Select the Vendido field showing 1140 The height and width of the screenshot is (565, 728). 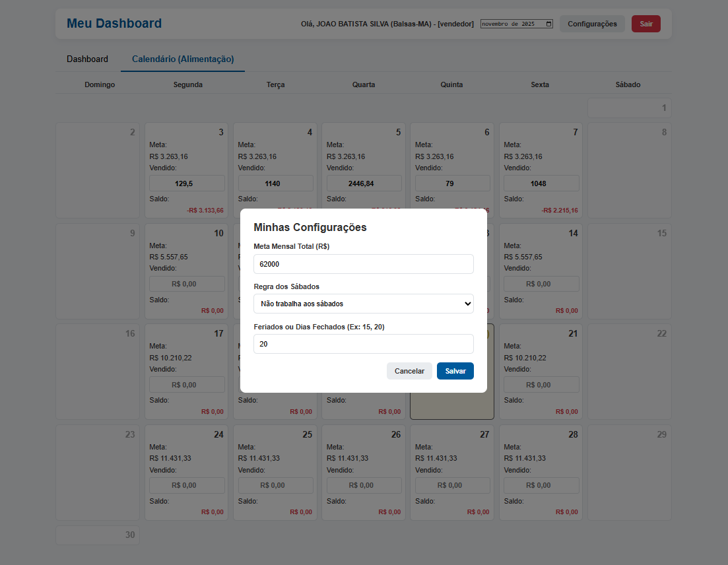coord(275,183)
